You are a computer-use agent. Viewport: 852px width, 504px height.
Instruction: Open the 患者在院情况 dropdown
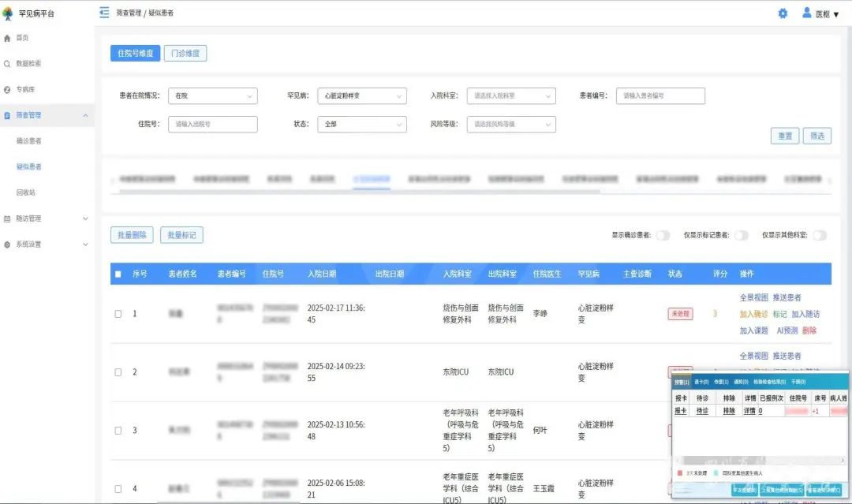tap(212, 95)
